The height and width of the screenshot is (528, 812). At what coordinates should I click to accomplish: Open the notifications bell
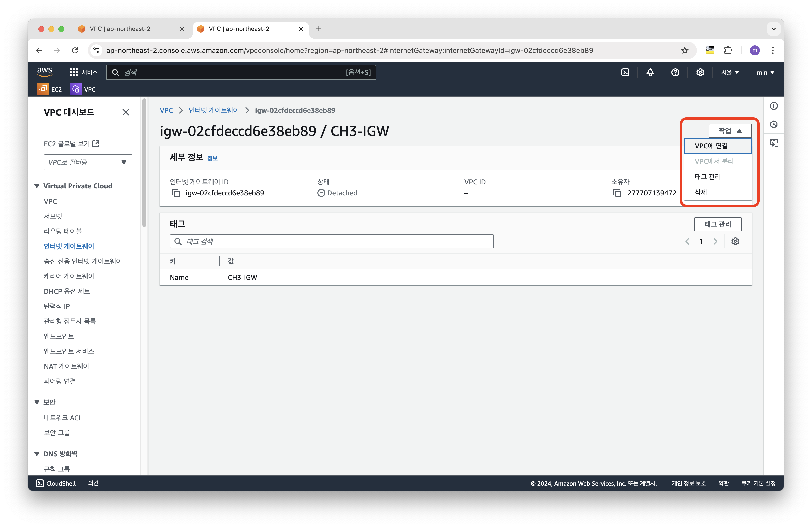click(650, 72)
